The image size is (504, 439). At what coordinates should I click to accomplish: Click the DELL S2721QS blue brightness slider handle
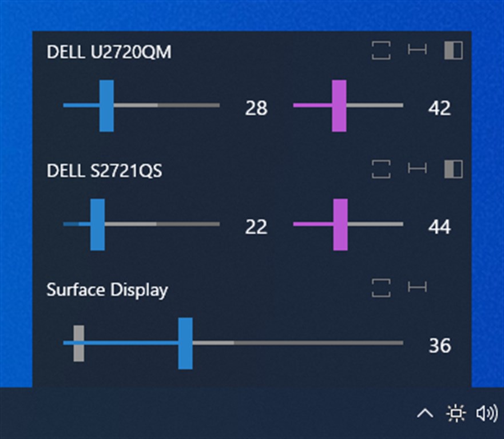(97, 225)
